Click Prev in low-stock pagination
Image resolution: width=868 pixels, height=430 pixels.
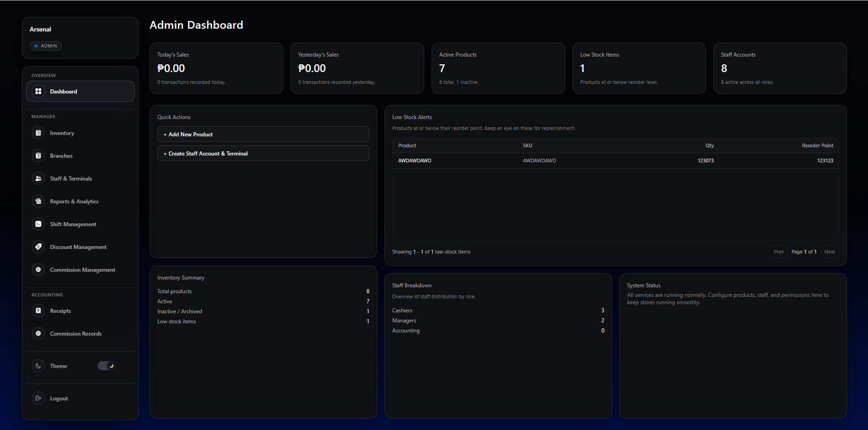point(779,252)
